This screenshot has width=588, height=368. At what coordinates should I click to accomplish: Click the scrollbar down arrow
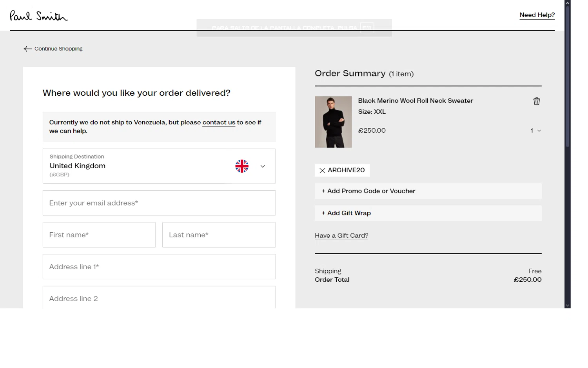coord(567,305)
